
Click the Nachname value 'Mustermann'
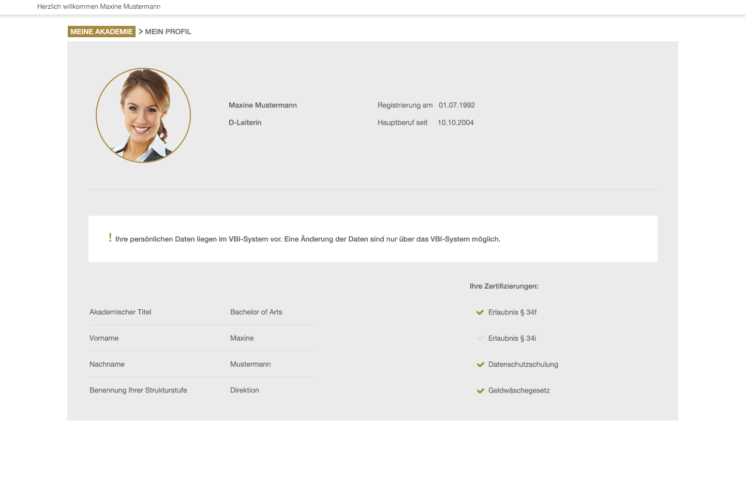250,364
